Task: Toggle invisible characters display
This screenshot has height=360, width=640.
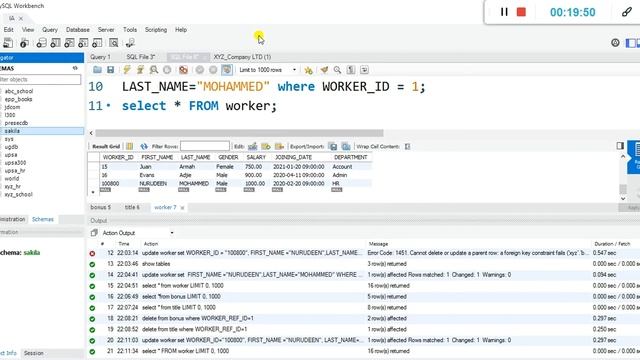Action: click(351, 70)
